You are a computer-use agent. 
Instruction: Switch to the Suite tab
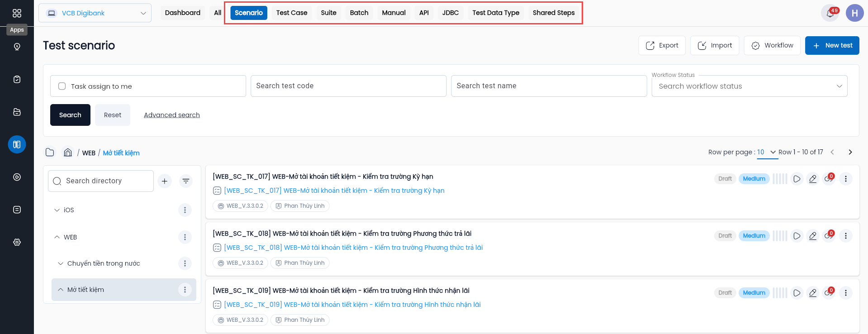coord(329,13)
